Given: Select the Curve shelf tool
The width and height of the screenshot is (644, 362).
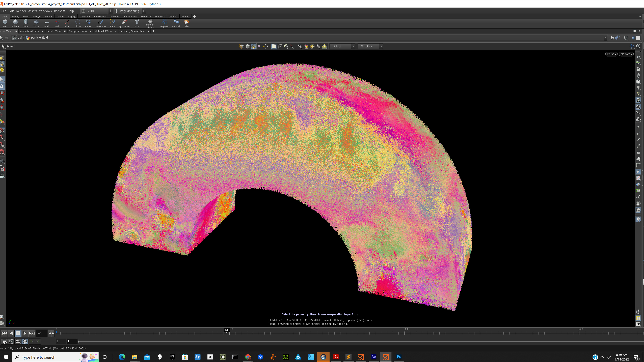Looking at the screenshot, I should pyautogui.click(x=88, y=23).
